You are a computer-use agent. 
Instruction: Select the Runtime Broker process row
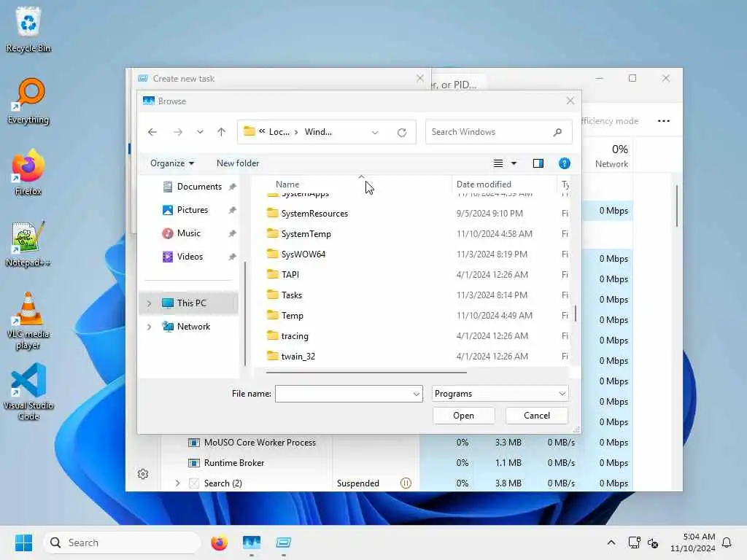point(233,463)
